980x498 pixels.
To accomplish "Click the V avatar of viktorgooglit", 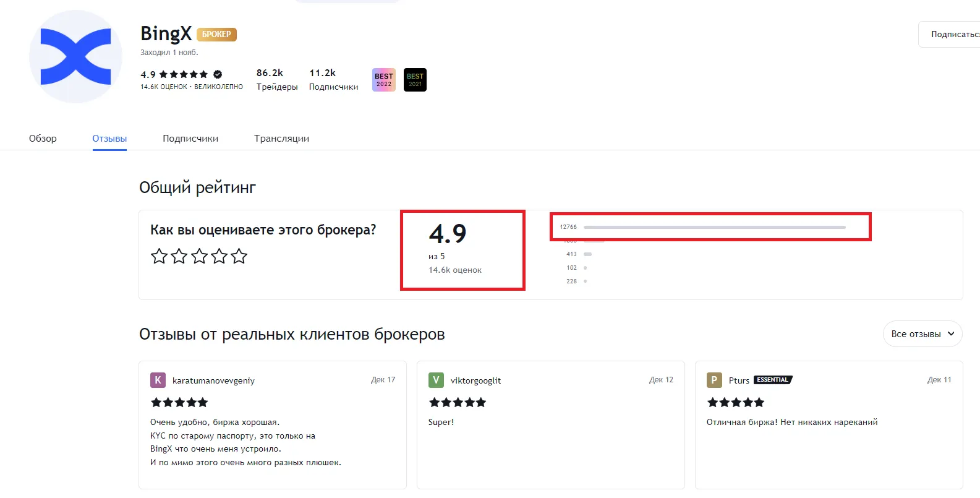I will (436, 380).
